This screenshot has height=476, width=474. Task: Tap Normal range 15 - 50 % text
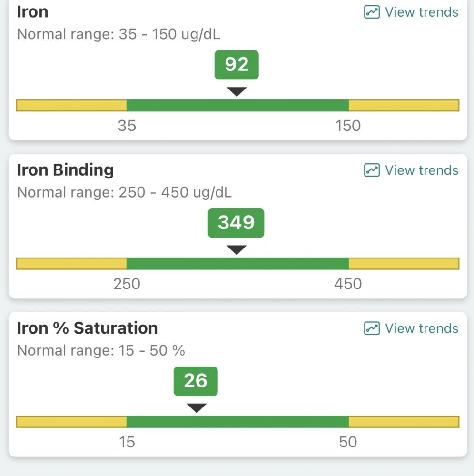pyautogui.click(x=101, y=351)
